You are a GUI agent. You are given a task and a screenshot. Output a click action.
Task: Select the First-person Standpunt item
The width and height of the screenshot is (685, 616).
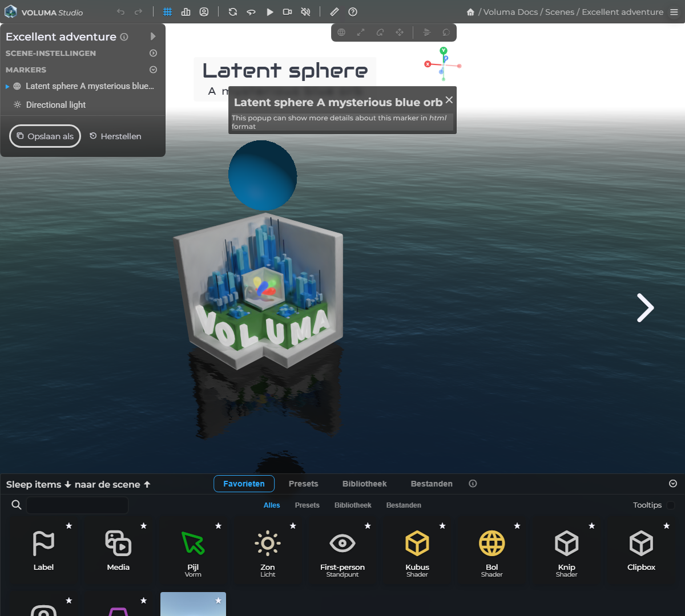tap(342, 551)
